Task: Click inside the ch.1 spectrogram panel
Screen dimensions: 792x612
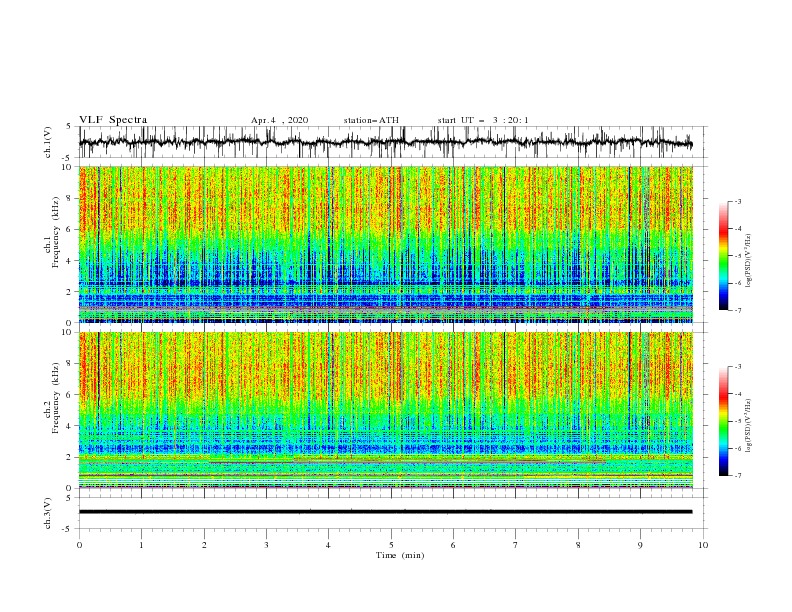Action: [x=386, y=244]
